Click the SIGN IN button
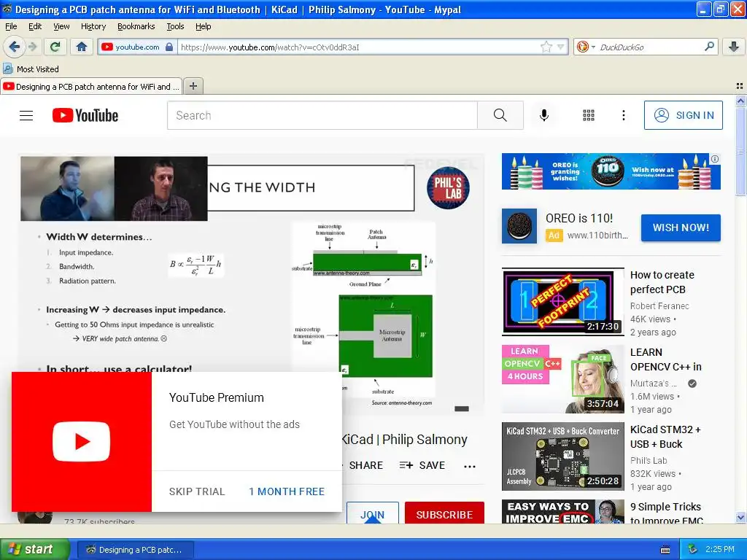747x560 pixels. [683, 115]
